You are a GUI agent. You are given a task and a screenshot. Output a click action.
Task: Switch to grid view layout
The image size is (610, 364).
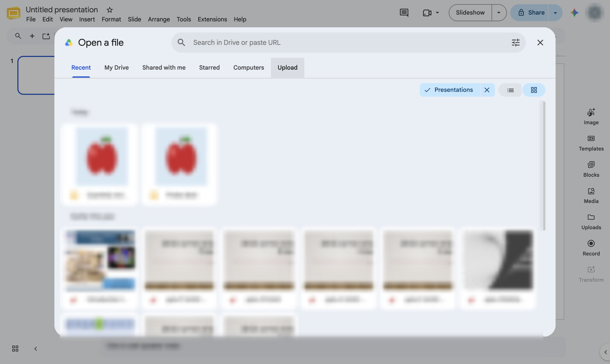click(x=534, y=90)
